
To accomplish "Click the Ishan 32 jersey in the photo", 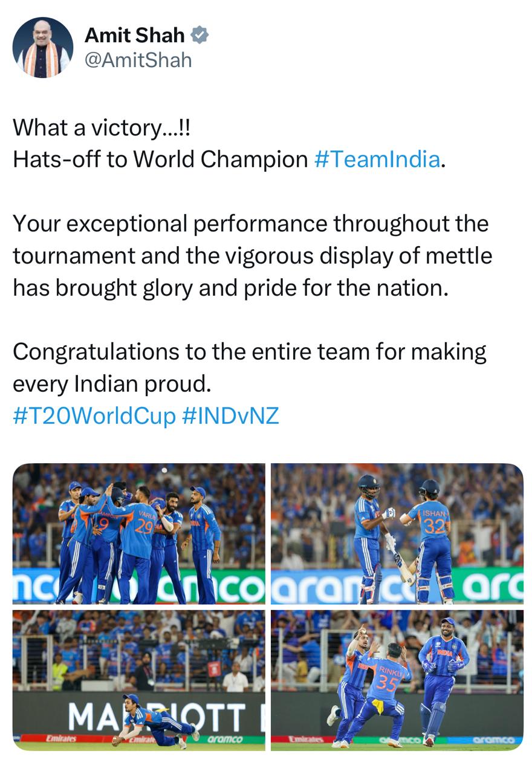I will pyautogui.click(x=433, y=524).
